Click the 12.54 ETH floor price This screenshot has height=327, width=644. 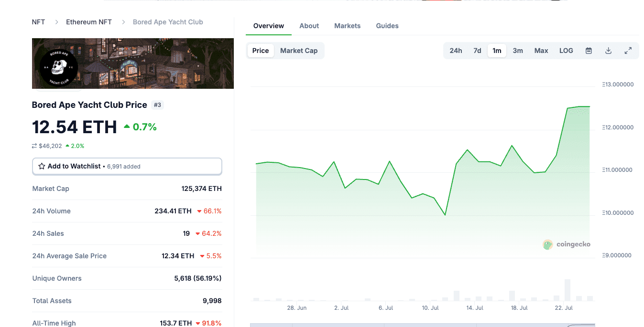pos(75,127)
